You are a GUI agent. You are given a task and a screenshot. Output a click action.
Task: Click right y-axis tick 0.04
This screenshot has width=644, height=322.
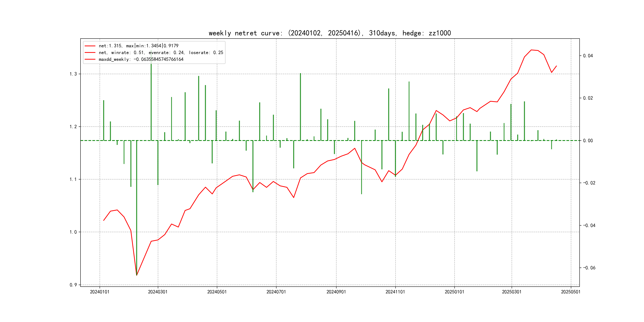[x=588, y=55]
